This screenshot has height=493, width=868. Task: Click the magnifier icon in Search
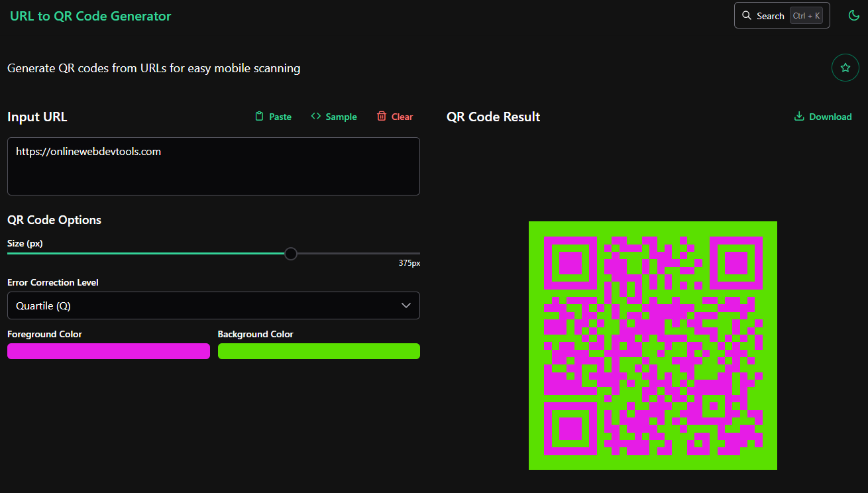(x=747, y=15)
